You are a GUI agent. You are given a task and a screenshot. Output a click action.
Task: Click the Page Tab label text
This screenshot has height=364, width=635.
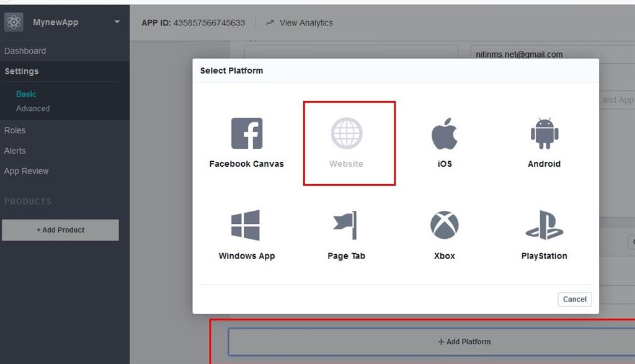tap(346, 256)
